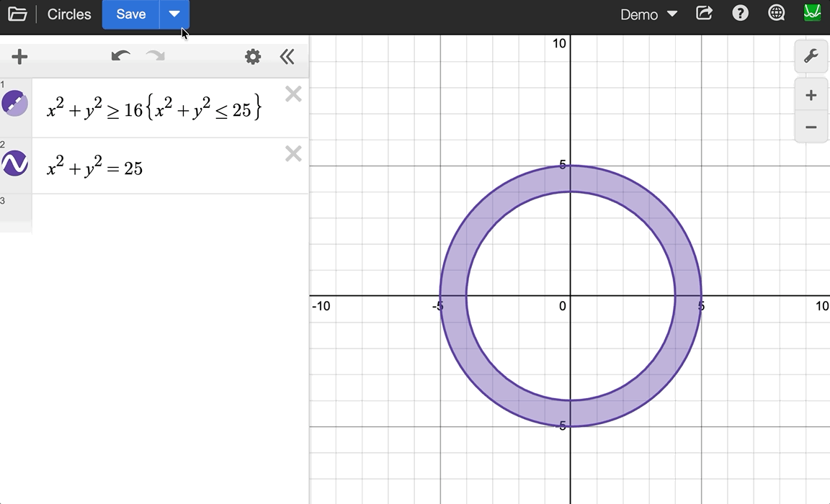The width and height of the screenshot is (830, 504).
Task: Collapse the expression list panel
Action: [287, 57]
